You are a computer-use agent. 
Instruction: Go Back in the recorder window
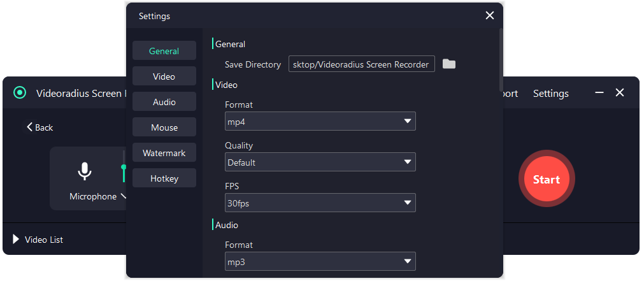(40, 127)
